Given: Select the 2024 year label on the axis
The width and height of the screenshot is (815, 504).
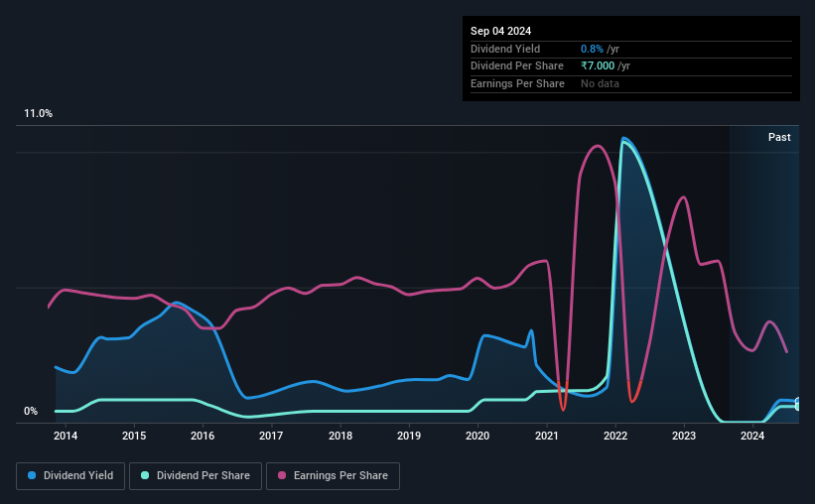Looking at the screenshot, I should 752,436.
